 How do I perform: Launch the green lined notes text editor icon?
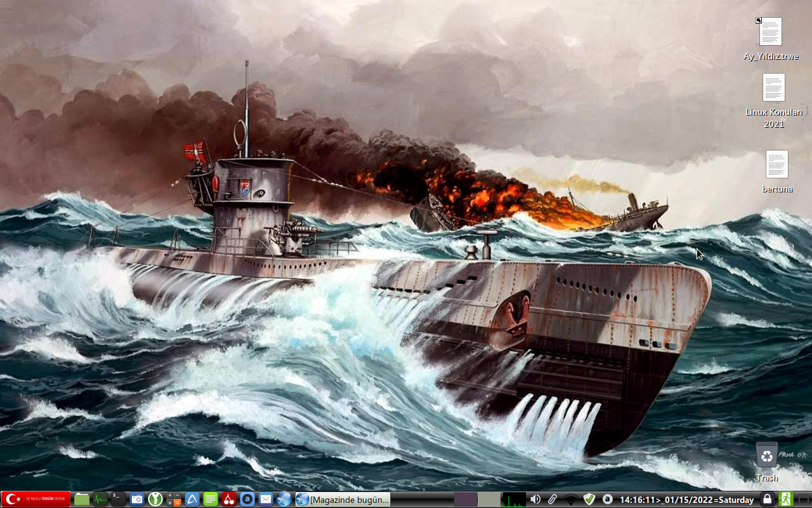click(x=211, y=499)
